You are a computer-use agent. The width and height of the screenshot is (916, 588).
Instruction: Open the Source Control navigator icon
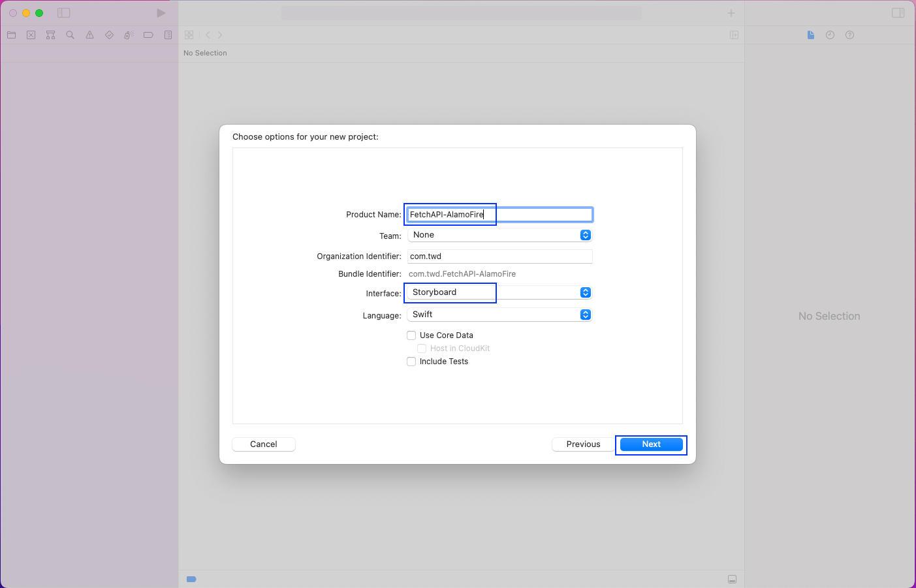[31, 35]
